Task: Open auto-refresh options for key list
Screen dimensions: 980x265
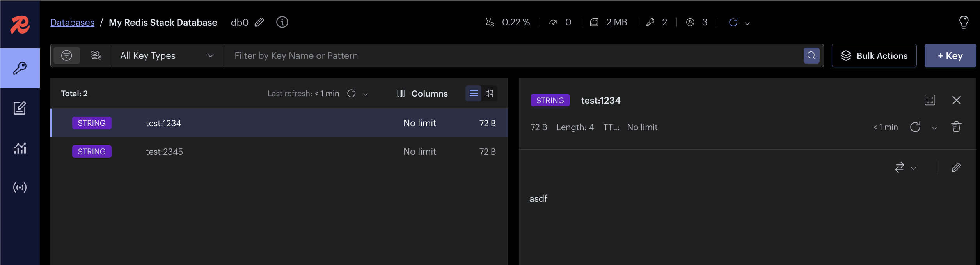Action: (366, 94)
